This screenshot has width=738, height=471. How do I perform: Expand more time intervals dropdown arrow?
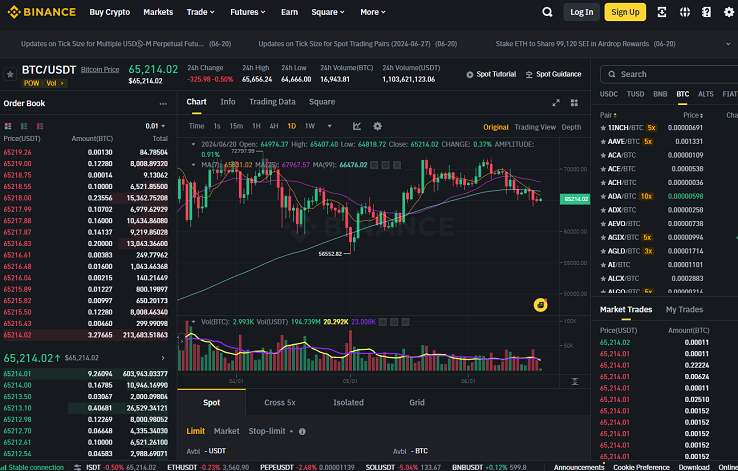click(x=329, y=126)
